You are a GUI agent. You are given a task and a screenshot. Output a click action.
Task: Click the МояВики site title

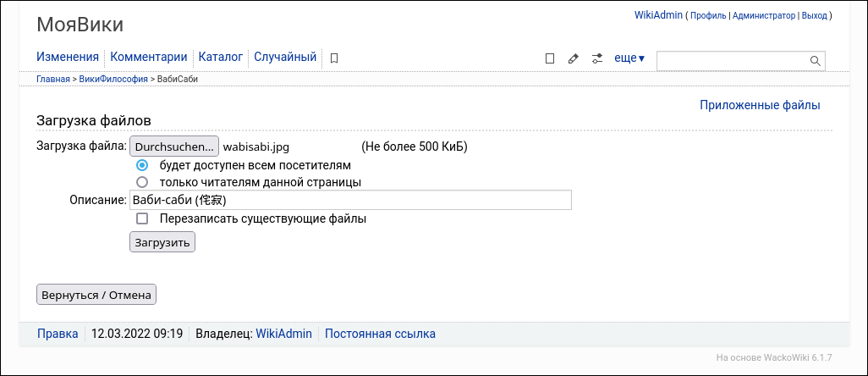click(80, 25)
